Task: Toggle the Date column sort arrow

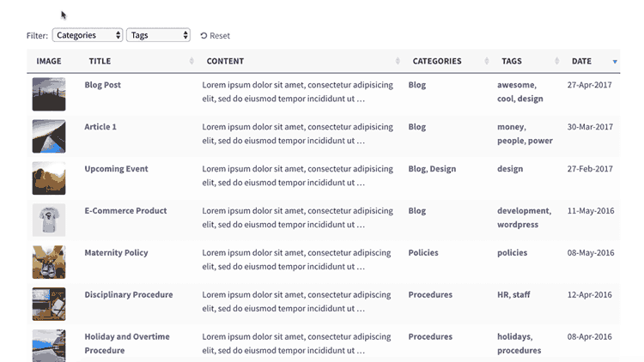Action: 615,62
